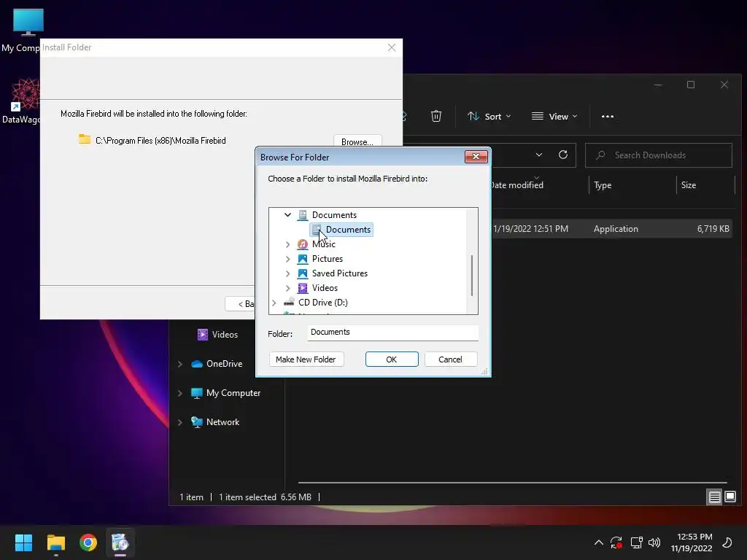The height and width of the screenshot is (560, 747).
Task: Open the address bar history dropdown
Action: click(x=539, y=155)
